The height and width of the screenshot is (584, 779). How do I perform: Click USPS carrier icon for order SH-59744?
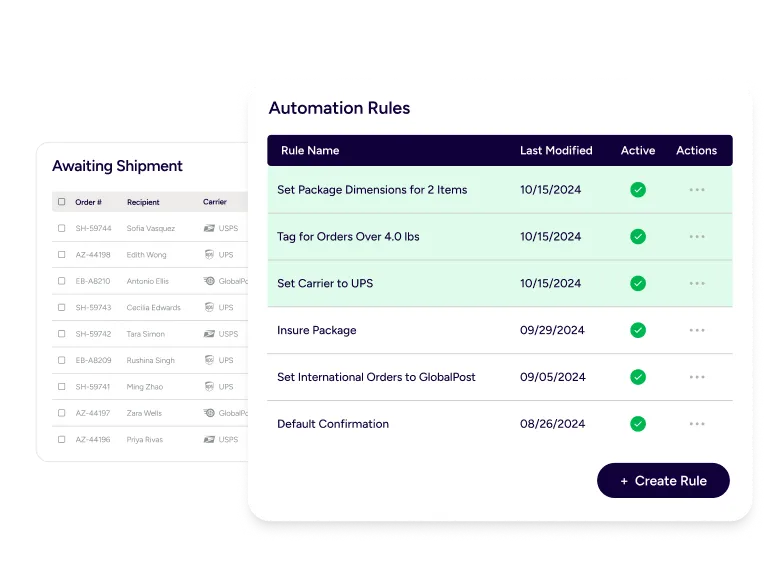click(x=209, y=229)
